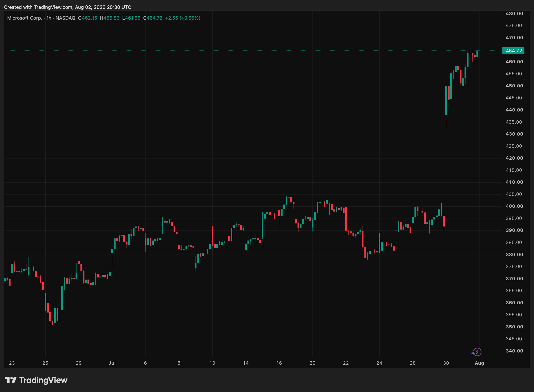Click the O462.15 open value in legend
This screenshot has width=534, height=392.
[x=88, y=18]
